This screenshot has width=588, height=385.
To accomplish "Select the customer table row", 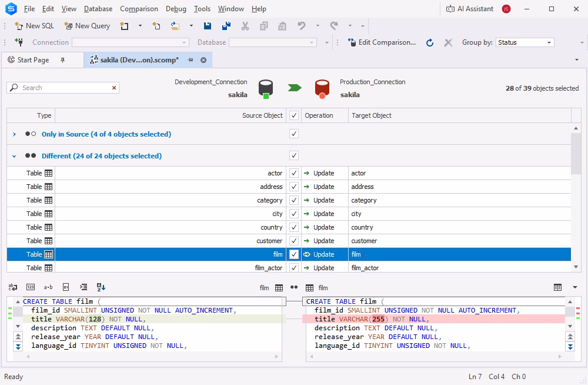I will (289, 241).
